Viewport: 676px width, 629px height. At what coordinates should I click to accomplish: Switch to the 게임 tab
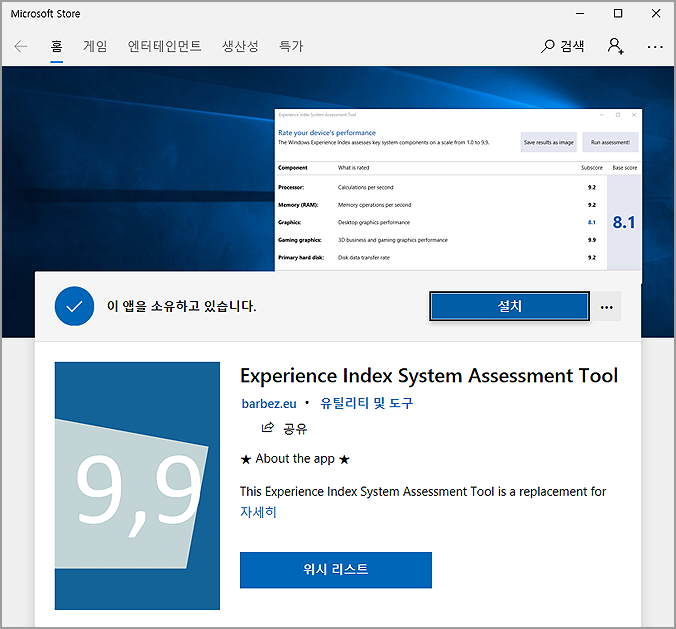(95, 46)
